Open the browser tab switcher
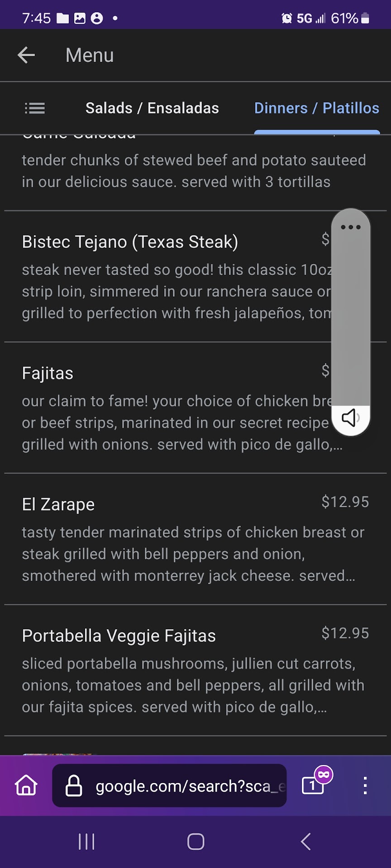The height and width of the screenshot is (868, 391). click(313, 785)
